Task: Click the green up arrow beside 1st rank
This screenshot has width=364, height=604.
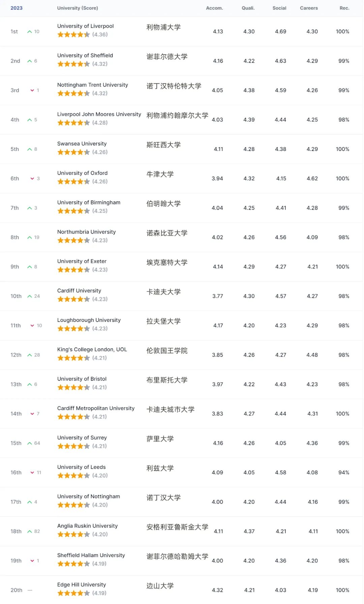Action: point(30,32)
